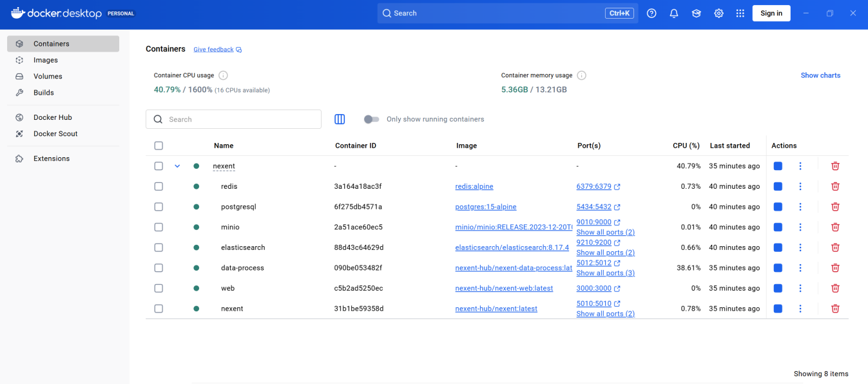The height and width of the screenshot is (384, 868).
Task: Click the feedback icon beside Give feedback
Action: (x=239, y=50)
